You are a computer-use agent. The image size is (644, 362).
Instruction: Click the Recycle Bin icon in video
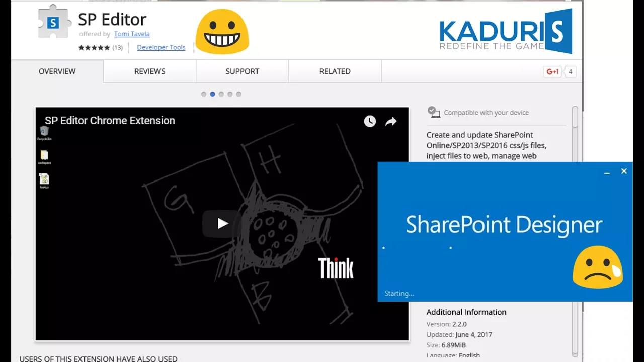click(44, 133)
